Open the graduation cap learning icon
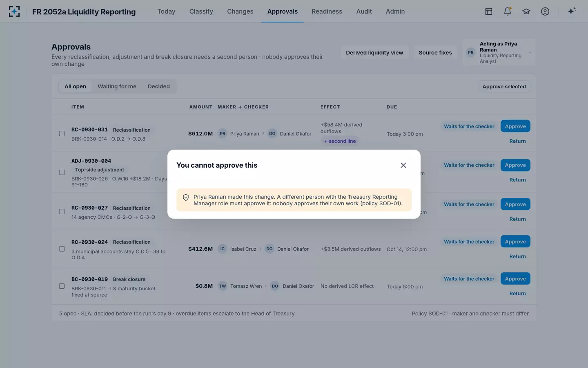This screenshot has height=368, width=588. point(526,11)
